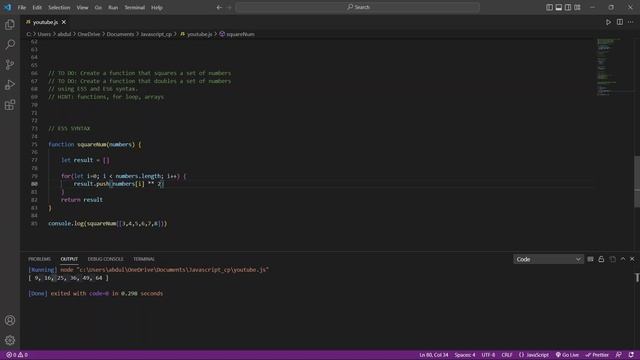Screen dimensions: 640x360
Task: Change encoding via UTF-8
Action: tap(488, 355)
